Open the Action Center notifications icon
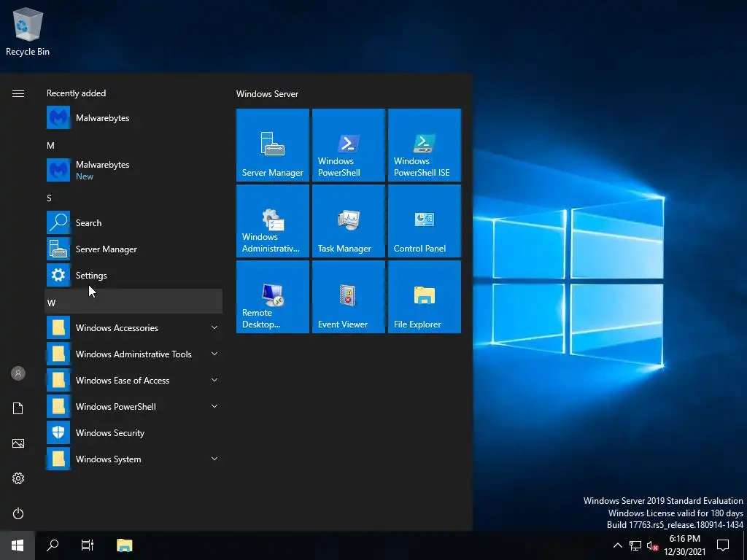 coord(723,545)
